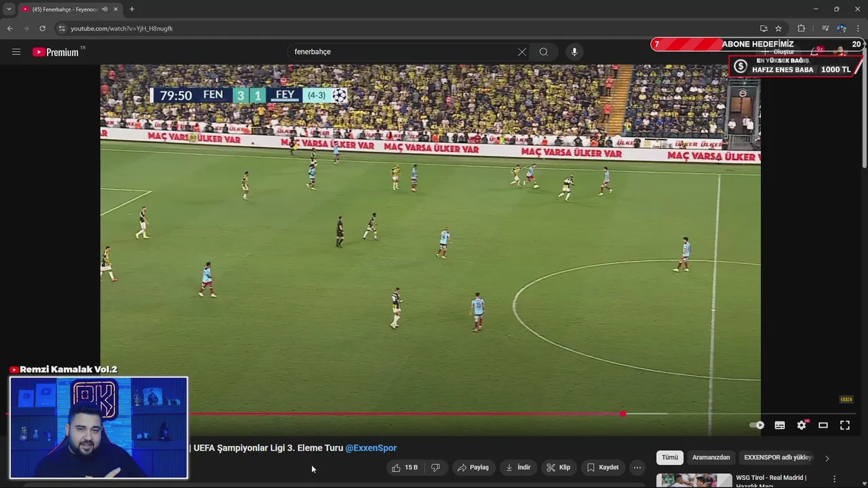Viewport: 868px width, 488px height.
Task: Install app icon in the address bar
Action: 764,28
